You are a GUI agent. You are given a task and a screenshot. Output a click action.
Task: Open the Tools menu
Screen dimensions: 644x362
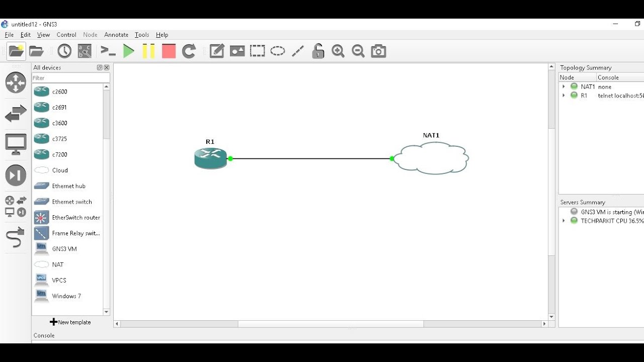point(142,35)
